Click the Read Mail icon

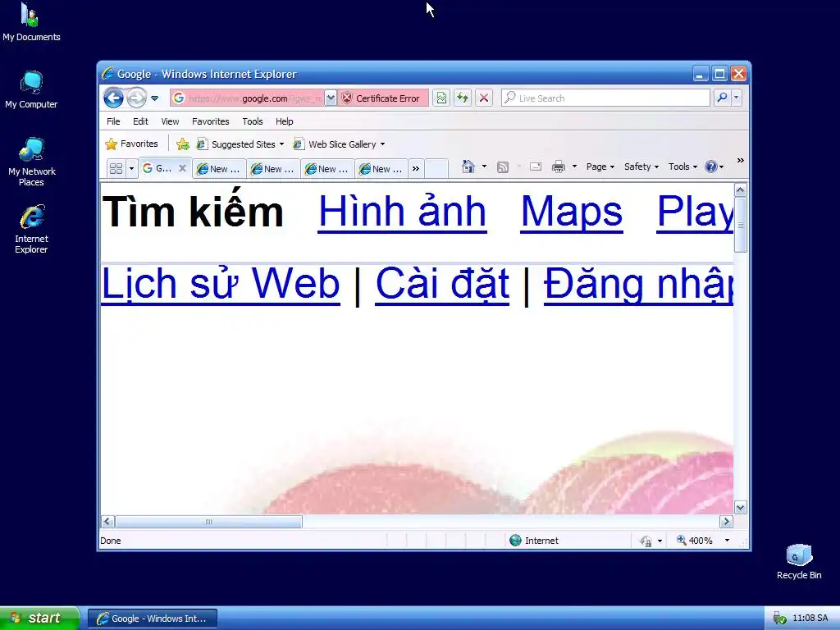[535, 167]
